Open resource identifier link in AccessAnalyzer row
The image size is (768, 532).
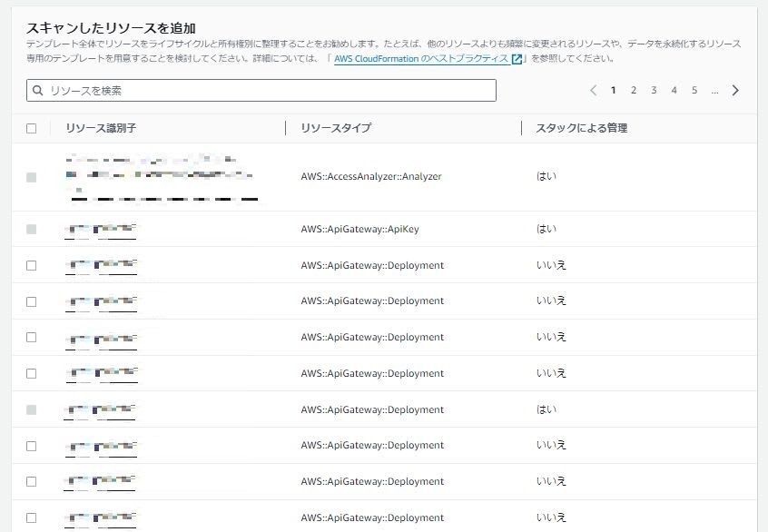pos(162,177)
